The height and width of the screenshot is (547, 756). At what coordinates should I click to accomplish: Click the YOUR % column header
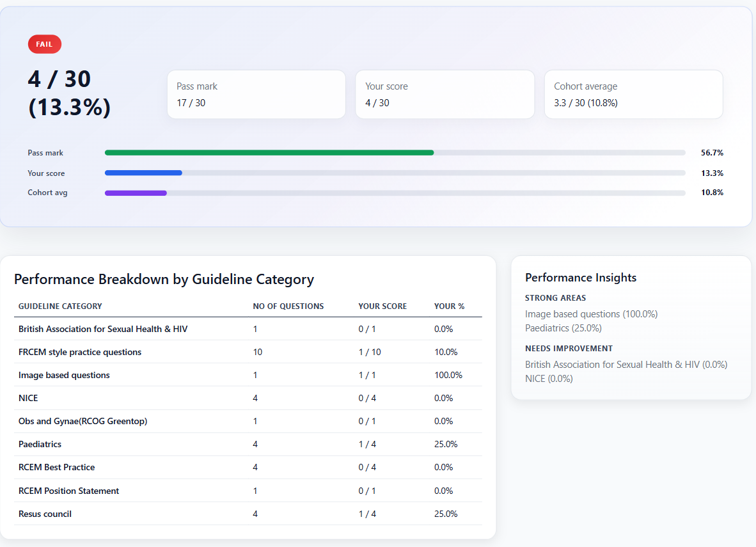(x=449, y=306)
